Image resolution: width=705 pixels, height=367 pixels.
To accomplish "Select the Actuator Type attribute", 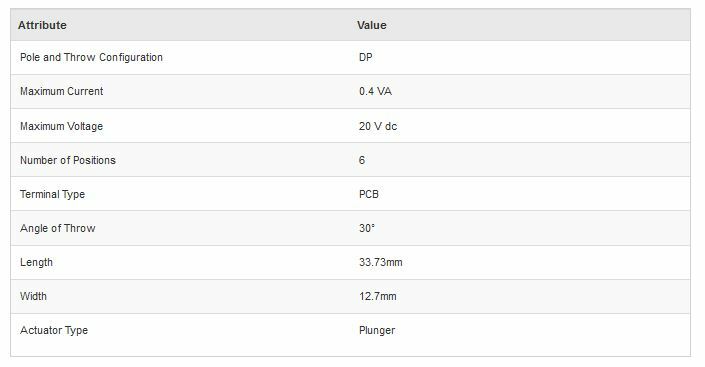I will 54,331.
